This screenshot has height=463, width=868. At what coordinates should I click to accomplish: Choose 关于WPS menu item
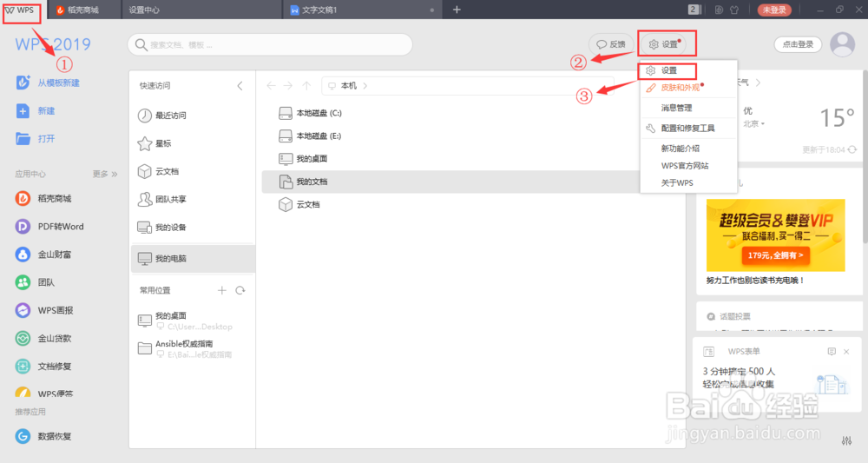click(x=688, y=182)
